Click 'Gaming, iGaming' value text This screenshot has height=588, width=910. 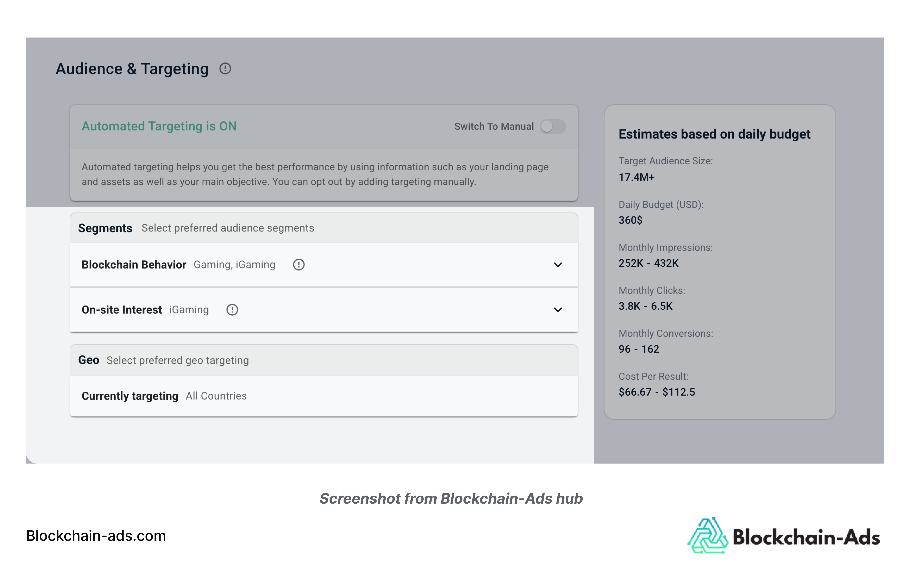pos(234,265)
